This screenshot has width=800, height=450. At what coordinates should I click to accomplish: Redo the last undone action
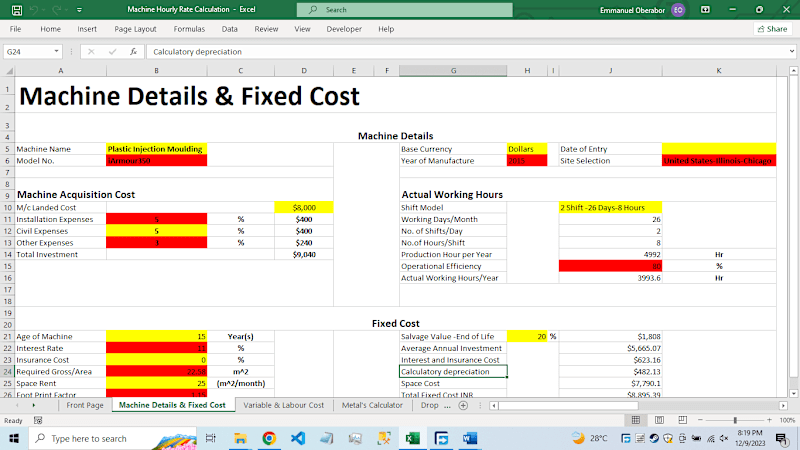56,10
